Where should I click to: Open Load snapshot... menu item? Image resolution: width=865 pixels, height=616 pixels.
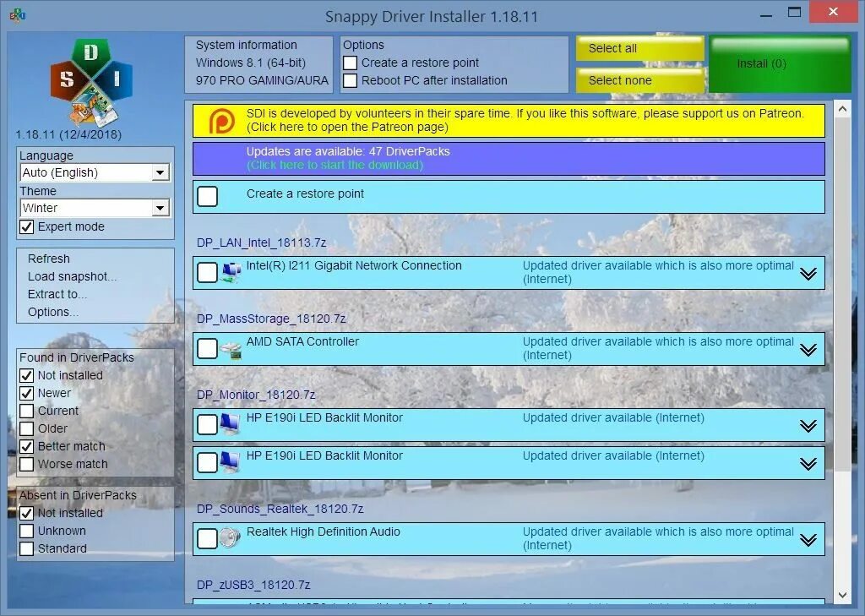pyautogui.click(x=73, y=276)
